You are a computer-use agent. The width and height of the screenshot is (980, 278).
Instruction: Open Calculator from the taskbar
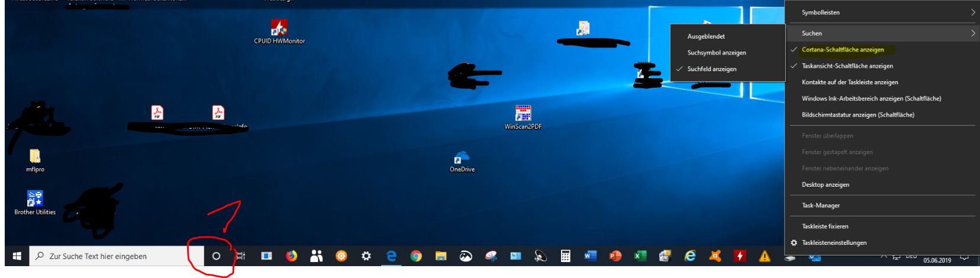coord(566,256)
